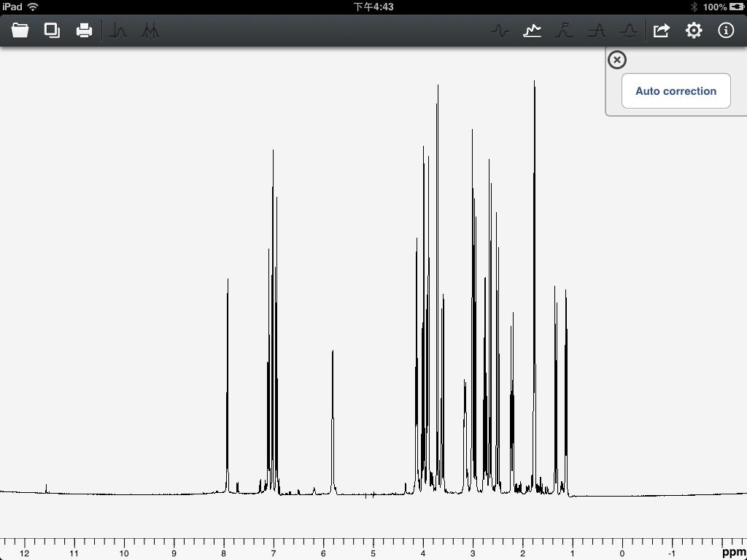Tap the singlet peak near 7.9 ppm
This screenshot has height=560, width=747.
pyautogui.click(x=228, y=386)
